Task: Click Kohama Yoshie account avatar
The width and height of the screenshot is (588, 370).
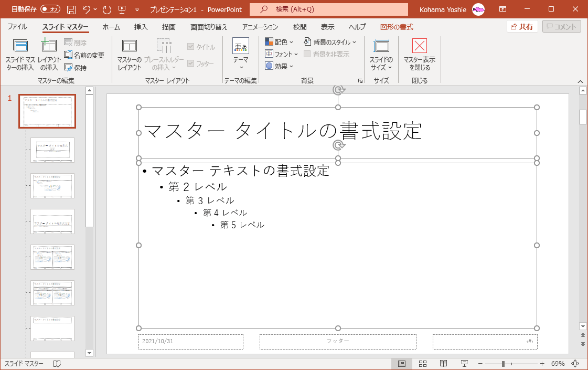Action: point(478,9)
